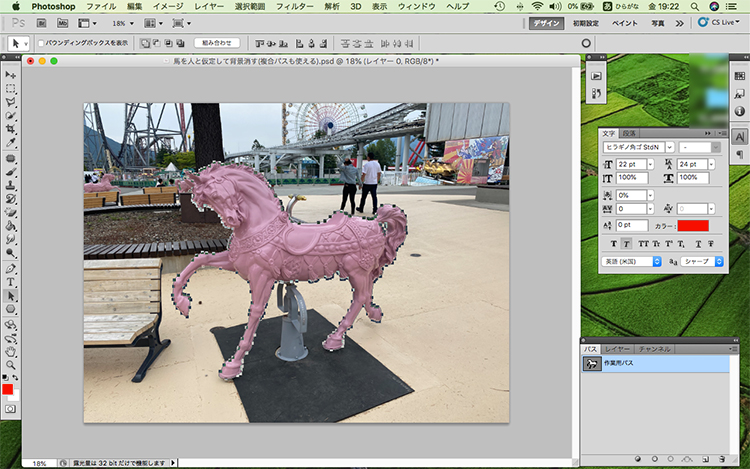Viewport: 750px width, 469px height.
Task: Open the CS Live menu
Action: 718,22
